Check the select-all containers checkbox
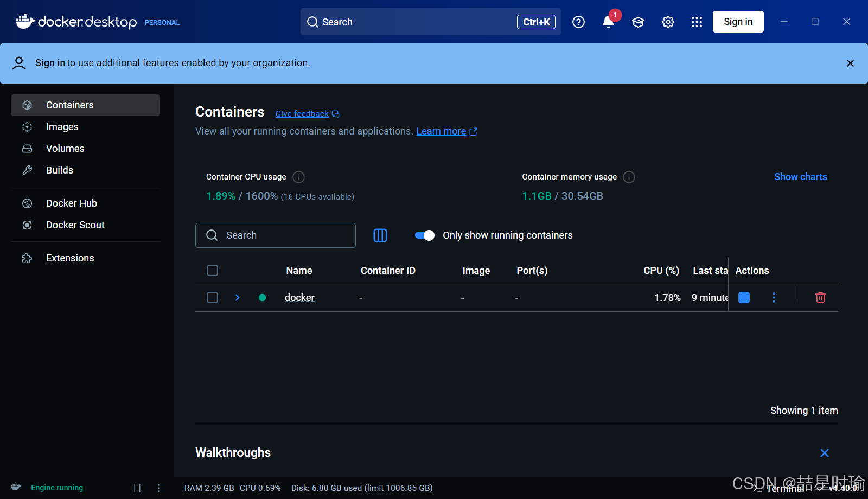 (x=213, y=271)
